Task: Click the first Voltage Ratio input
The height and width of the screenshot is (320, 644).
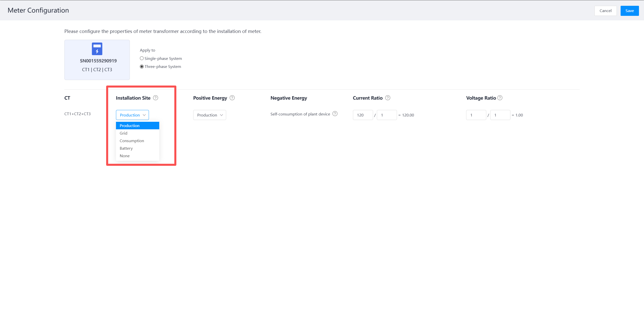Action: click(x=476, y=115)
